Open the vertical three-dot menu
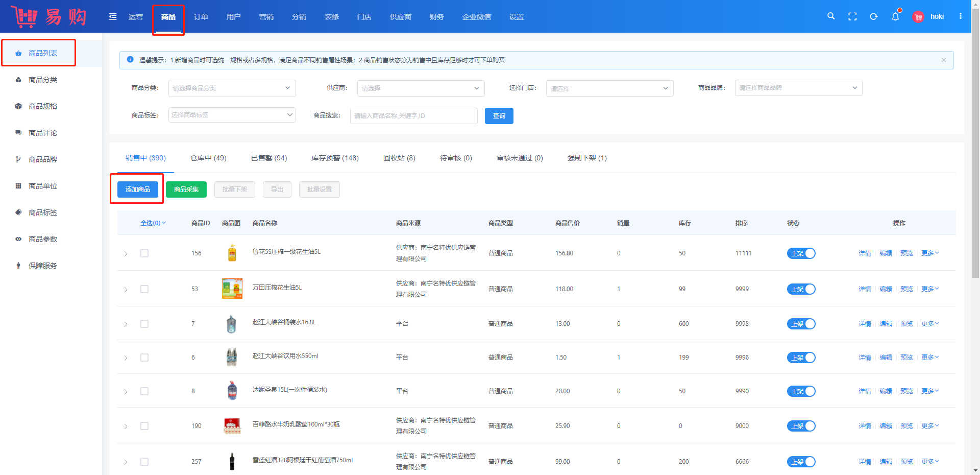 tap(961, 16)
